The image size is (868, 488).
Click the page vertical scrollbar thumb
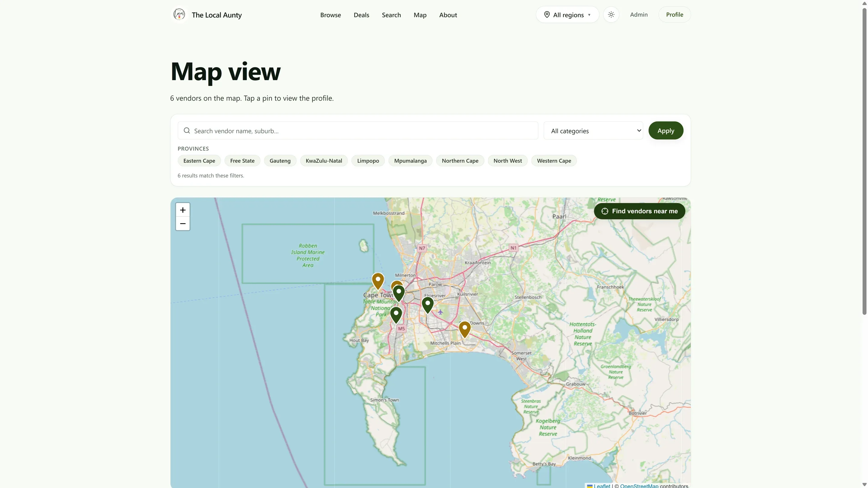[x=864, y=162]
